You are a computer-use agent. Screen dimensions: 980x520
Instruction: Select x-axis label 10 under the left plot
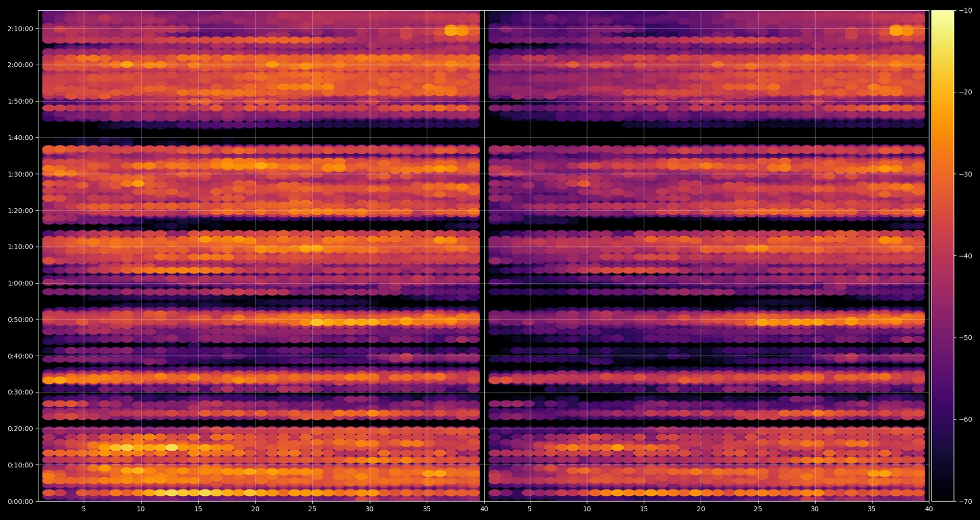pyautogui.click(x=141, y=509)
